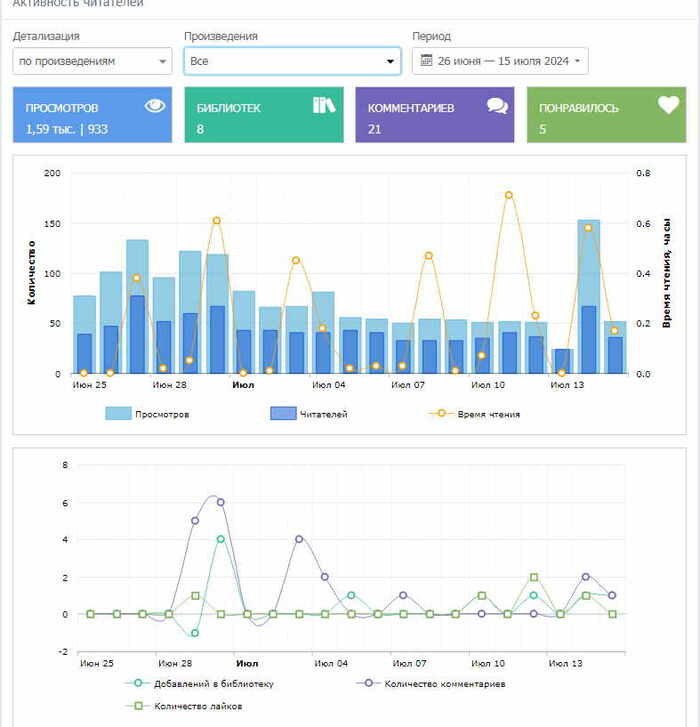This screenshot has width=700, height=727.
Task: Select the Комментариев statistics card
Action: point(434,115)
